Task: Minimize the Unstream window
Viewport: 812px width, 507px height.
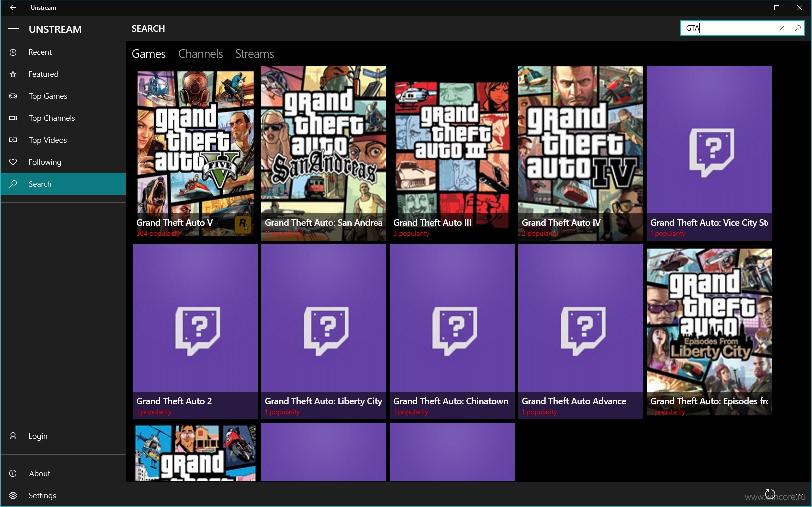Action: (x=754, y=8)
